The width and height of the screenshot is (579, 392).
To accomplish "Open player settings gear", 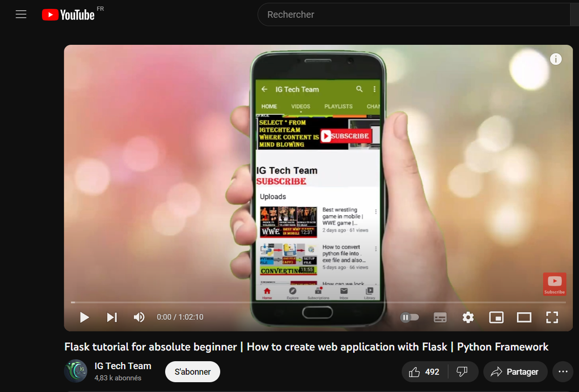I will coord(468,317).
